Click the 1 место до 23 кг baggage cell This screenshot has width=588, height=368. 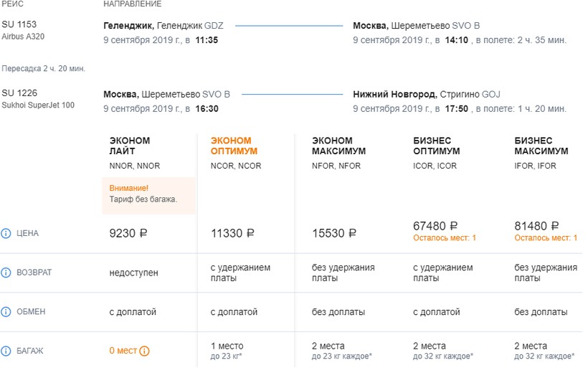227,351
